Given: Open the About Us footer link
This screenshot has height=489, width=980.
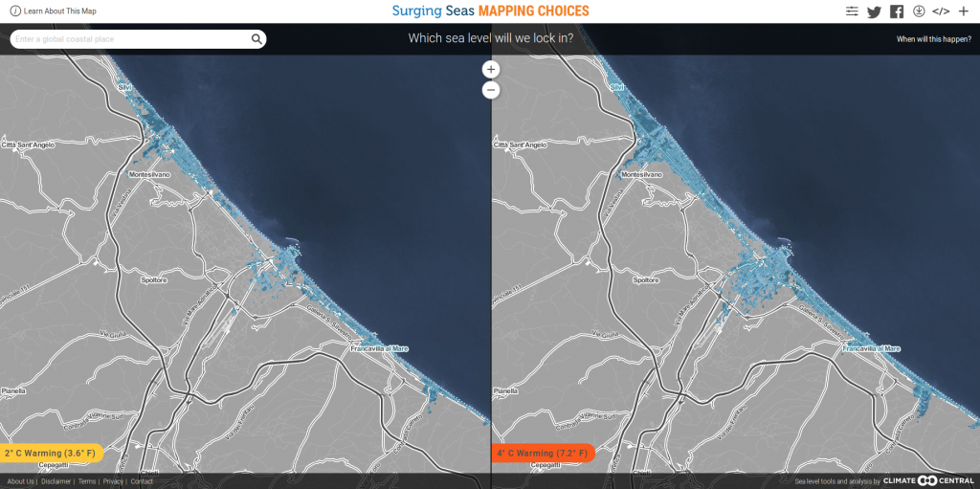Looking at the screenshot, I should click(21, 481).
